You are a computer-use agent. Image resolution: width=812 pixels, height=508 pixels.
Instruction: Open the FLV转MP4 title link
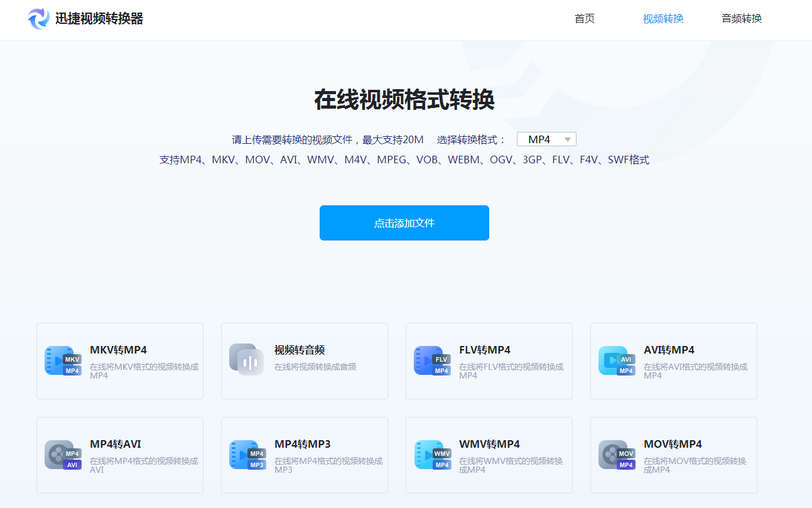tap(485, 350)
